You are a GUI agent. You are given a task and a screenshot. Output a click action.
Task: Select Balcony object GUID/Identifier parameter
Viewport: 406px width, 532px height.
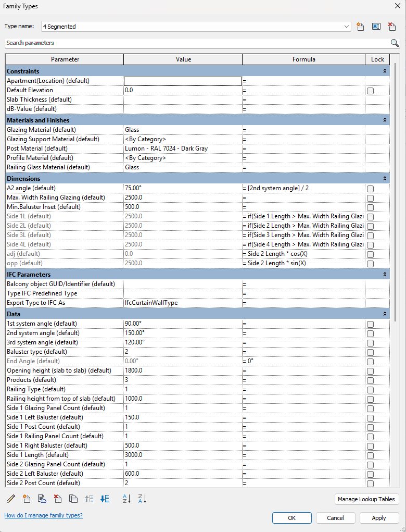(65, 284)
